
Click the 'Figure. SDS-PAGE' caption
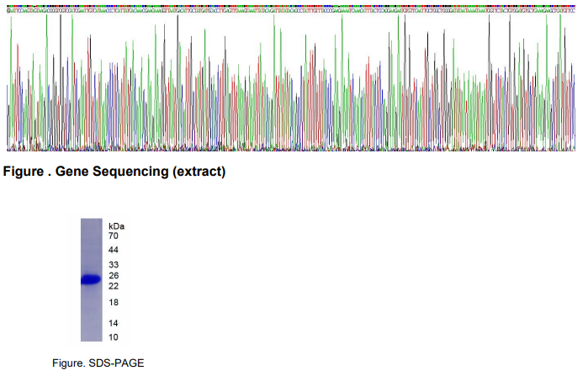tap(92, 363)
